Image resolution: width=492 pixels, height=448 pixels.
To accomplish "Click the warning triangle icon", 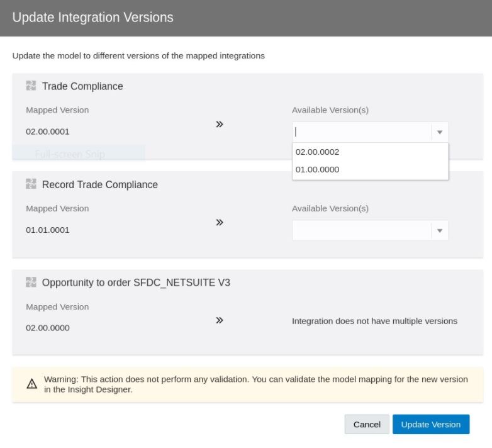I will click(x=32, y=384).
